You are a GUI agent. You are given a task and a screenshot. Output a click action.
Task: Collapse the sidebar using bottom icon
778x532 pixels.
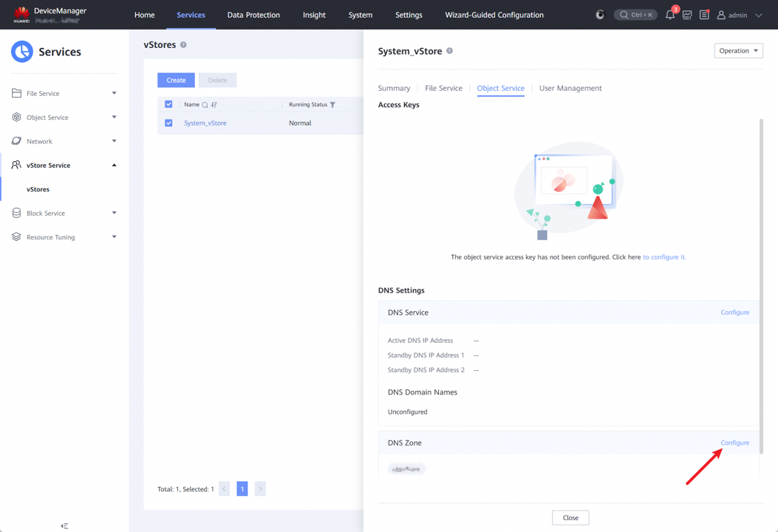coord(64,526)
